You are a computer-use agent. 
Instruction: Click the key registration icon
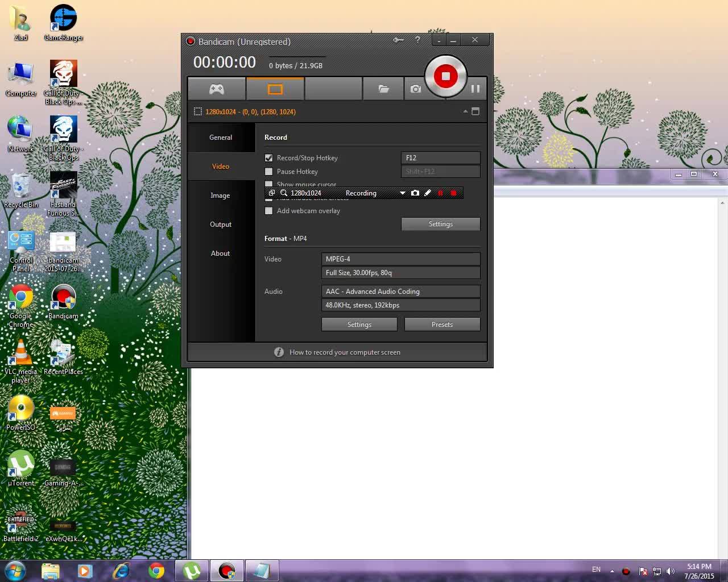pos(398,40)
